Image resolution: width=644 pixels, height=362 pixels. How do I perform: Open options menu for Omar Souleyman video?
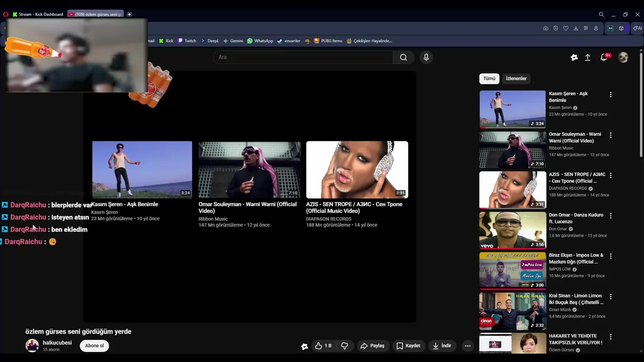click(611, 135)
